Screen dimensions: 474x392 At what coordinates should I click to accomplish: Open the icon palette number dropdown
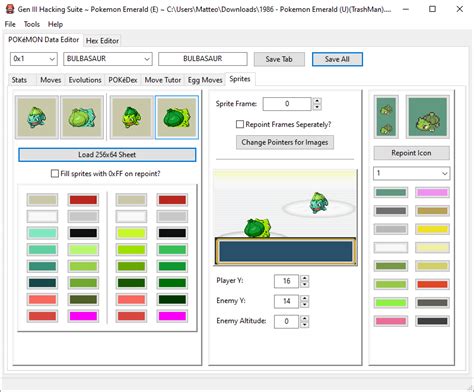(444, 173)
